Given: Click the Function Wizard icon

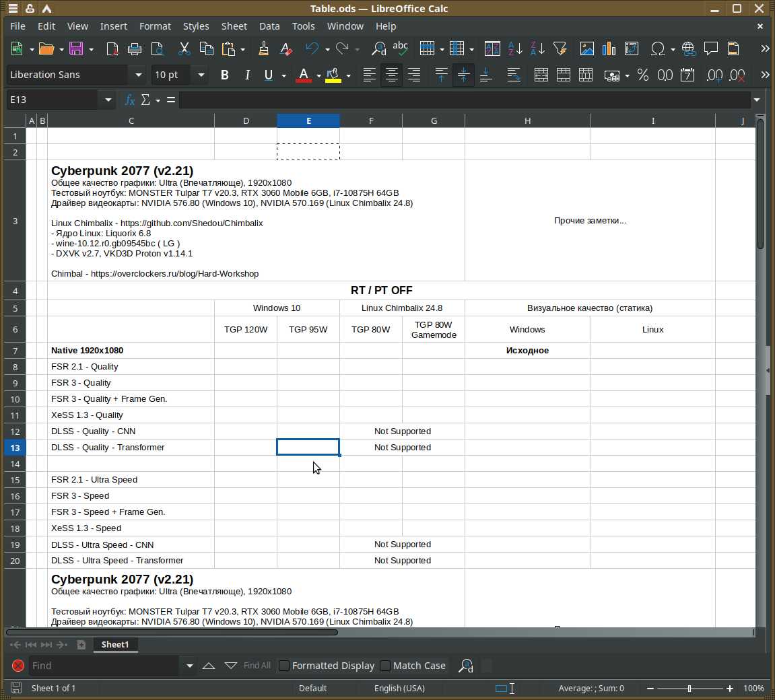Looking at the screenshot, I should [x=130, y=100].
